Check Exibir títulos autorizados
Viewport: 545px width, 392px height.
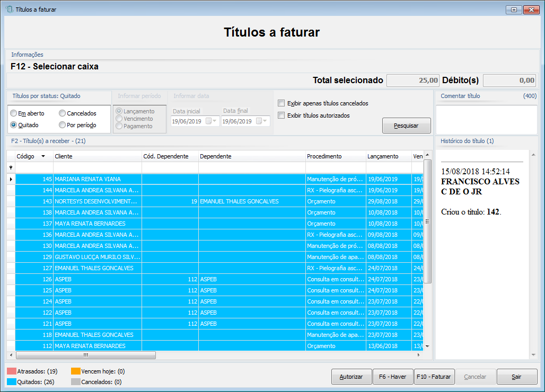[x=281, y=115]
